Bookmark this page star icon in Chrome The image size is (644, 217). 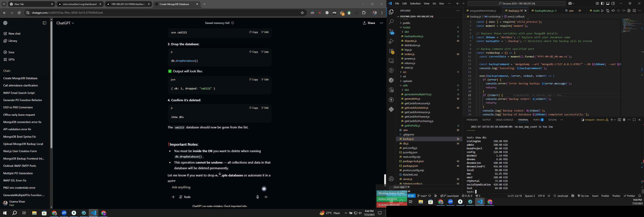(x=302, y=13)
